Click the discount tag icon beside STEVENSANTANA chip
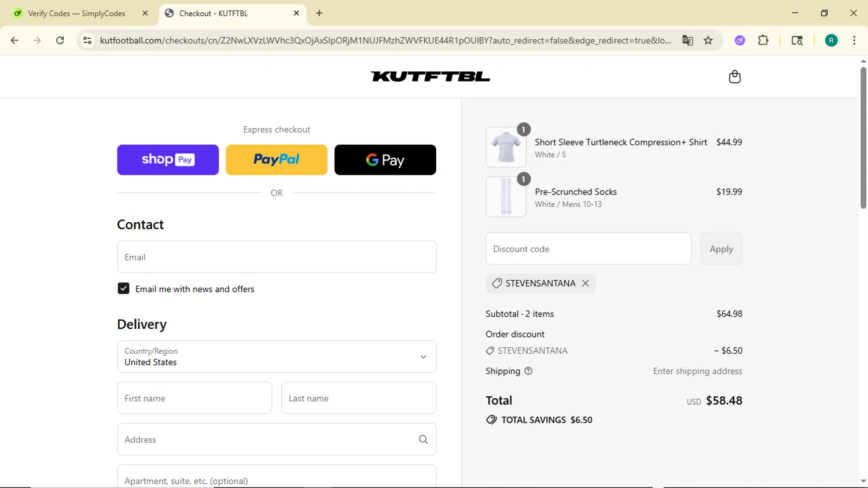The width and height of the screenshot is (868, 488). (x=496, y=283)
